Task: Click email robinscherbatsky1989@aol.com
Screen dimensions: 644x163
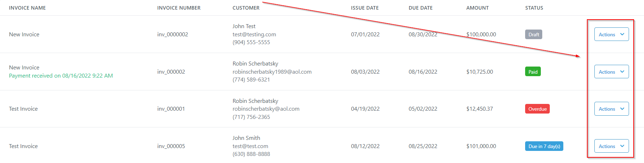Action: (272, 72)
